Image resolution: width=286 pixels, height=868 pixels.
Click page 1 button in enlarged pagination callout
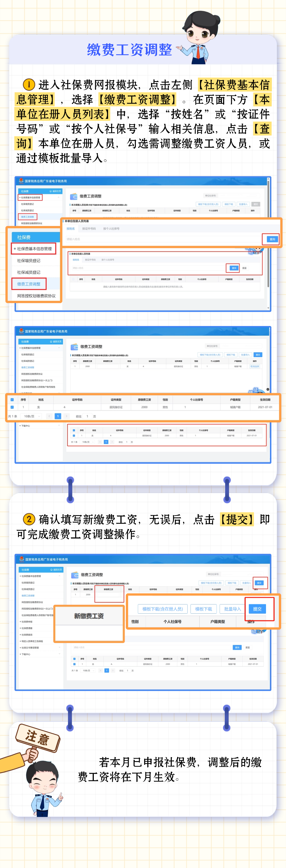(58, 416)
